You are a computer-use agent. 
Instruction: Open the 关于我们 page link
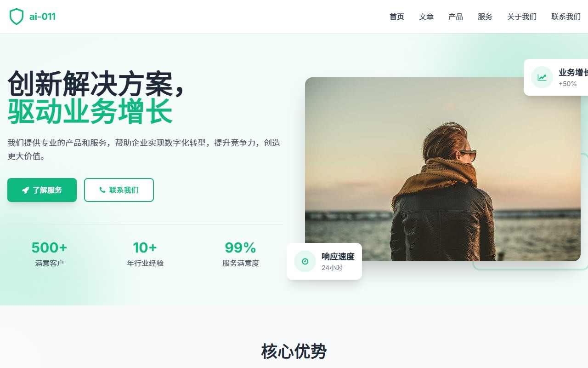point(522,17)
